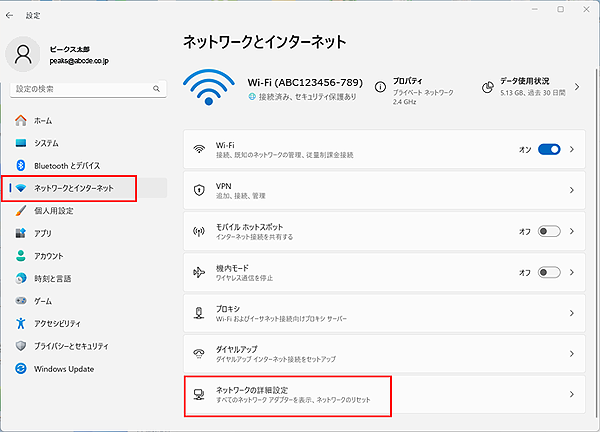Open アクセシビリティ settings page
This screenshot has width=600, height=432.
[x=60, y=323]
